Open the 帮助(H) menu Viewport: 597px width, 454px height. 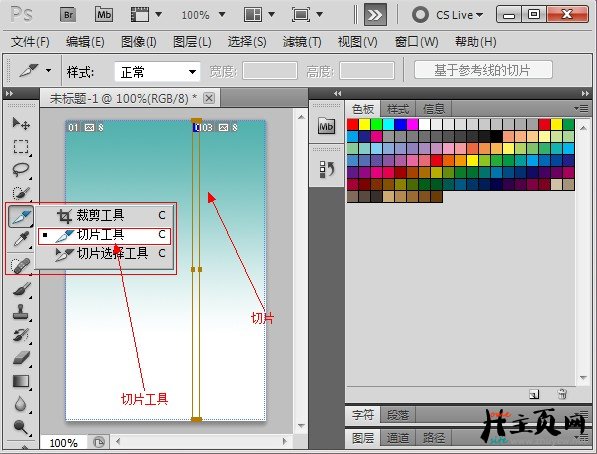pyautogui.click(x=476, y=42)
